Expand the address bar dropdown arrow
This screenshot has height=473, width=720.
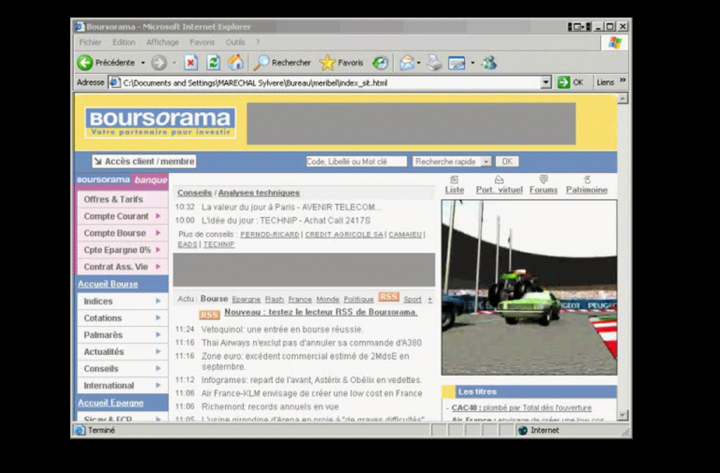click(546, 83)
